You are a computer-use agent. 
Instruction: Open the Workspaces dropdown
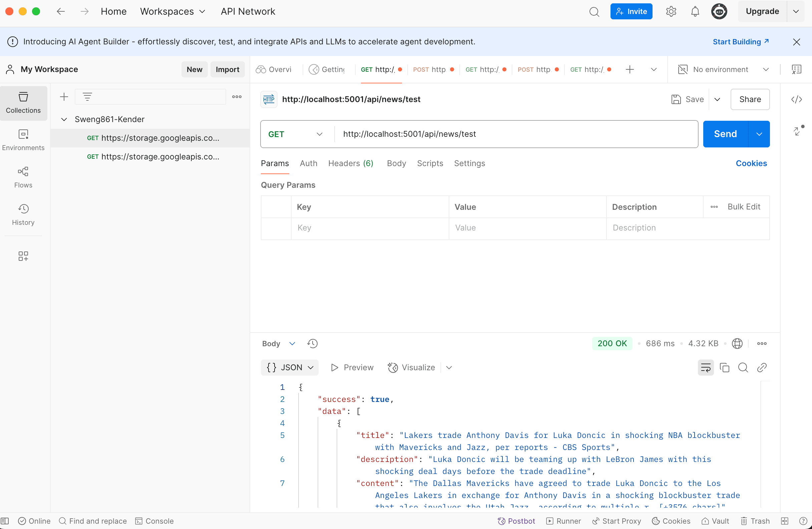click(172, 12)
